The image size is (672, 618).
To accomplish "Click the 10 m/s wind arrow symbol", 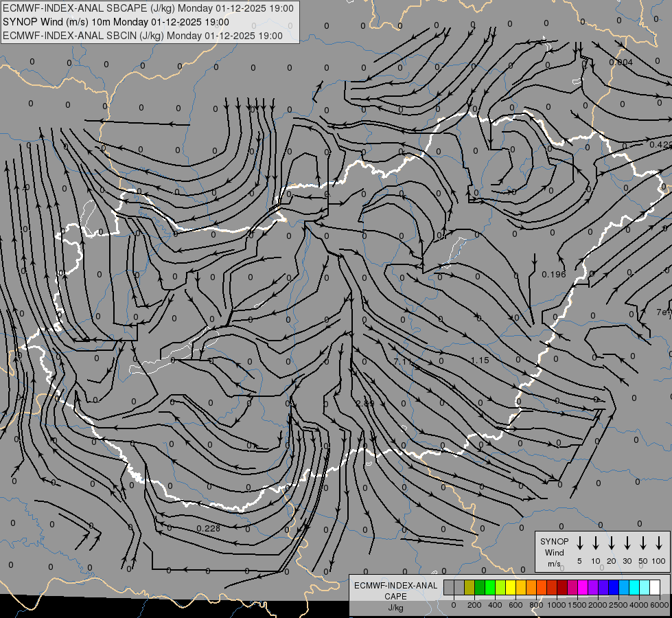I will [x=595, y=543].
